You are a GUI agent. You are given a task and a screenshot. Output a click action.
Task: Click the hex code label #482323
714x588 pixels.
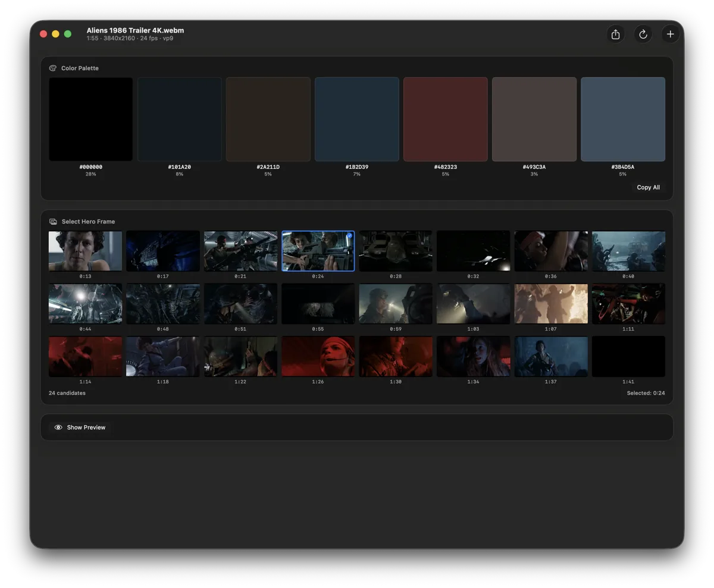[446, 167]
